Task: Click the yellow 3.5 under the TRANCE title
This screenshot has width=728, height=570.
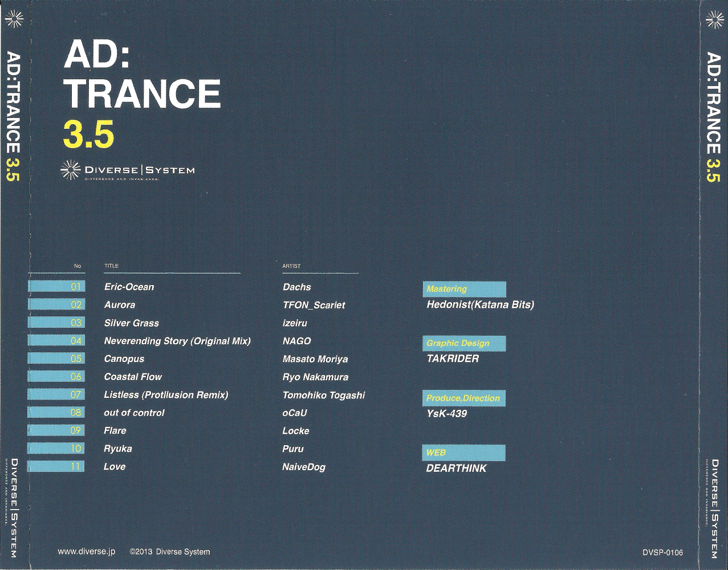Action: [89, 135]
